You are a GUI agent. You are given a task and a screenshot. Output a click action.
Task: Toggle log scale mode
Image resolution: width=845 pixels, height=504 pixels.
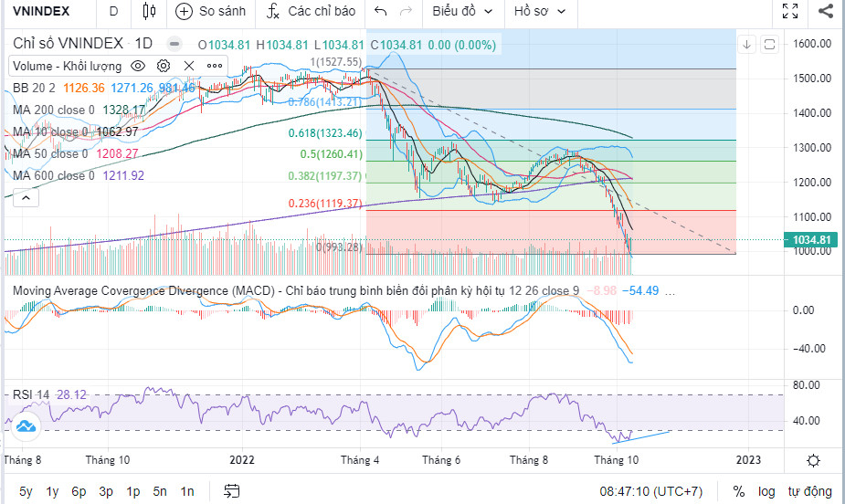coord(766,491)
